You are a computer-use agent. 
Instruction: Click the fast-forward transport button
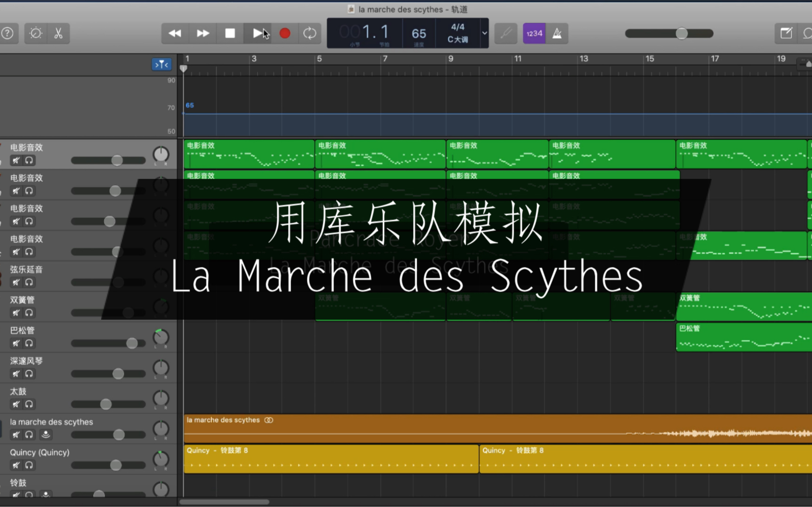[x=203, y=33]
